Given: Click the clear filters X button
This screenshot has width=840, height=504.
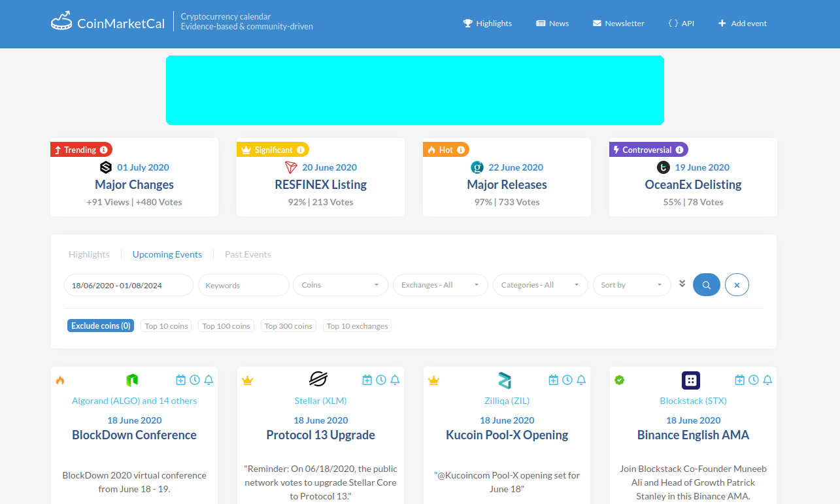Looking at the screenshot, I should (737, 285).
